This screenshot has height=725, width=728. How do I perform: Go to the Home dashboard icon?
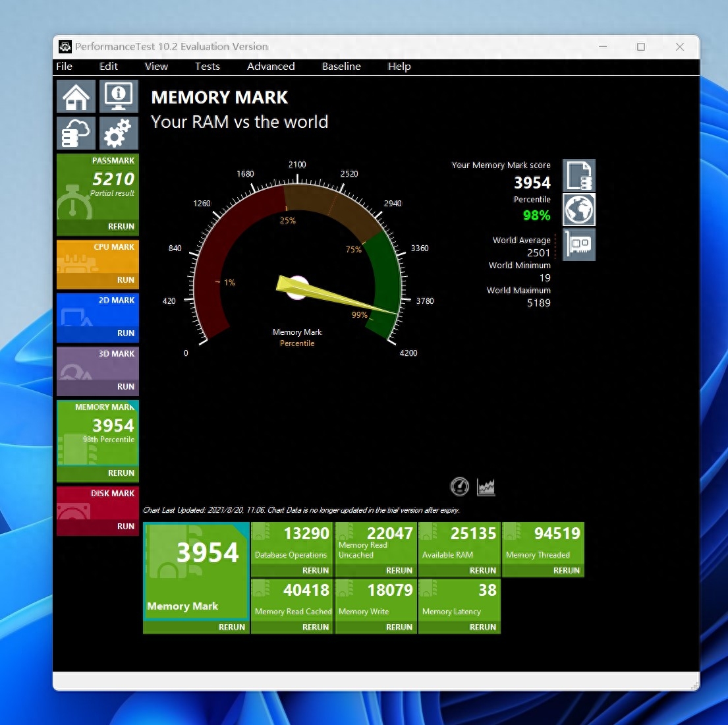tap(76, 96)
